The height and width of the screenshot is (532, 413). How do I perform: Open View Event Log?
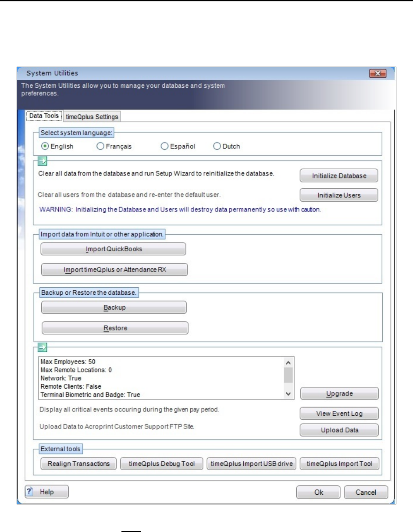pos(339,414)
